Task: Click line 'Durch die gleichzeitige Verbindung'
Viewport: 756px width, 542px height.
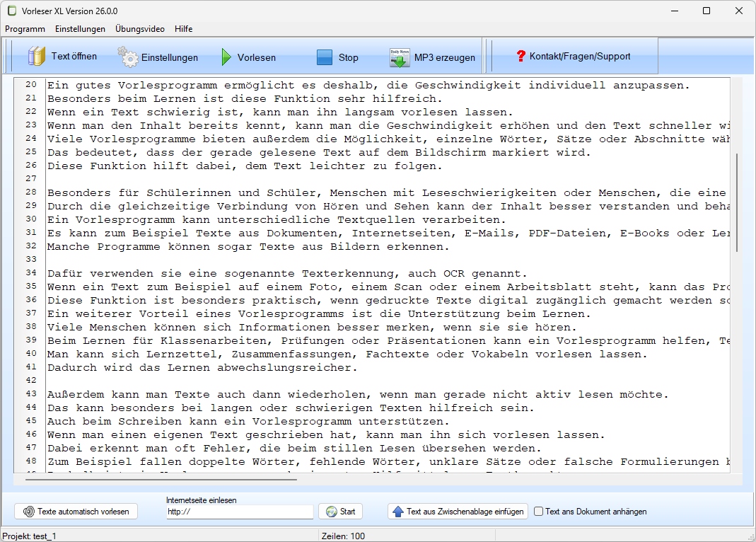Action: (388, 207)
